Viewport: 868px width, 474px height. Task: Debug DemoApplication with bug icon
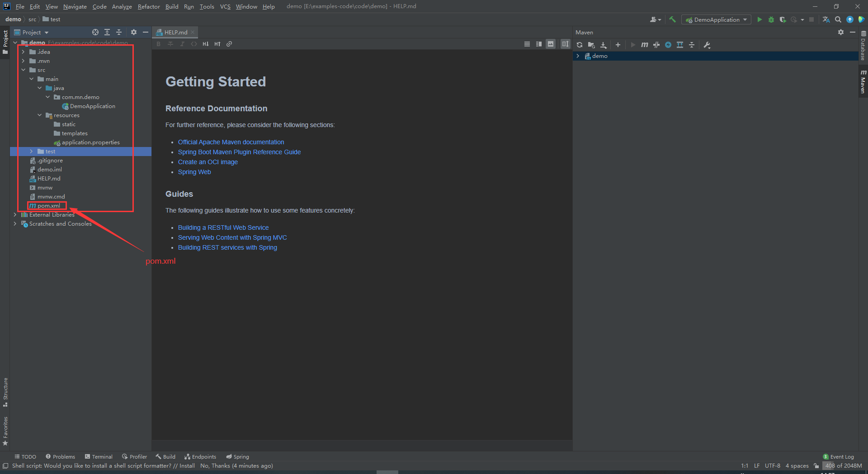click(771, 19)
